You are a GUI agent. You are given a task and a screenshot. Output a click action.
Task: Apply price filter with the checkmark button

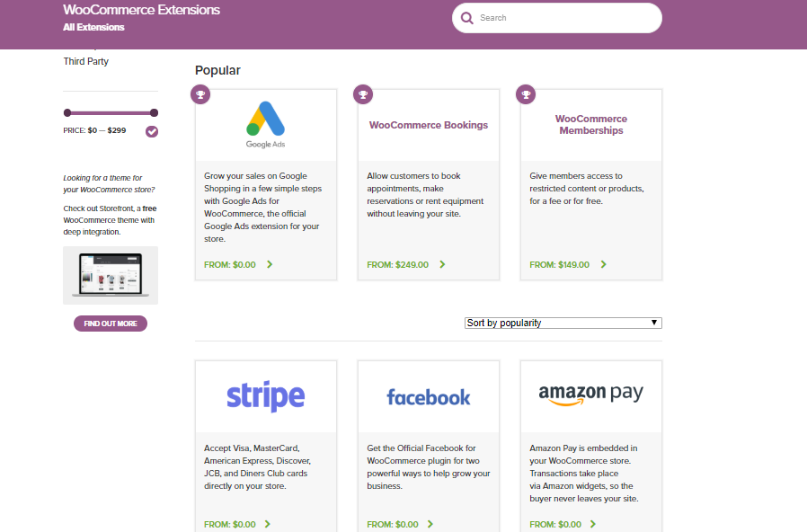coord(152,131)
